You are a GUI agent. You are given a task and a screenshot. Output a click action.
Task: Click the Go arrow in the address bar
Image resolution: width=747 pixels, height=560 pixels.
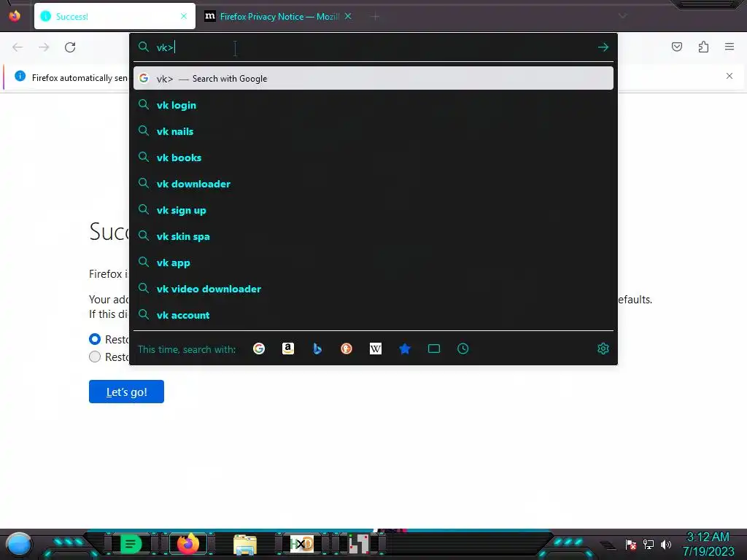(603, 47)
